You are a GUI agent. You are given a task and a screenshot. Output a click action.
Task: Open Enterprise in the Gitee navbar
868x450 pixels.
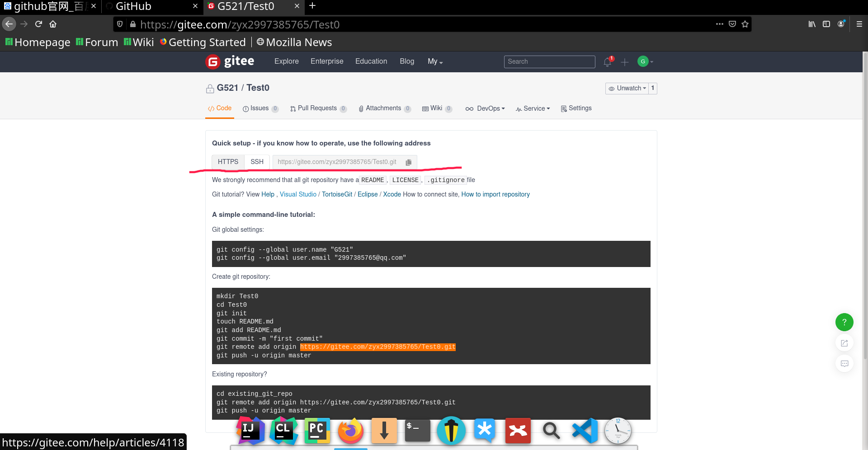(x=327, y=61)
